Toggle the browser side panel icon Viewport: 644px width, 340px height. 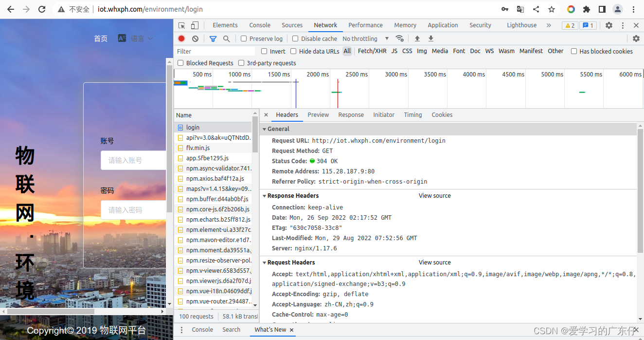602,9
